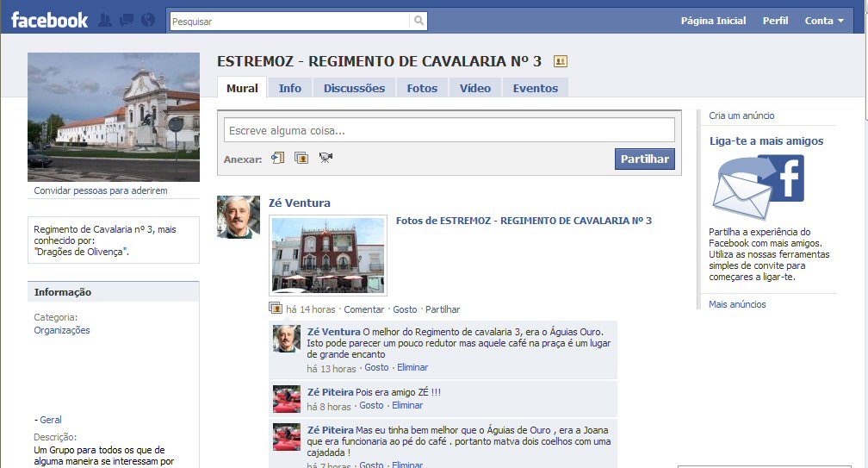Click 'Convidar pessoas para aderirem' link

100,190
